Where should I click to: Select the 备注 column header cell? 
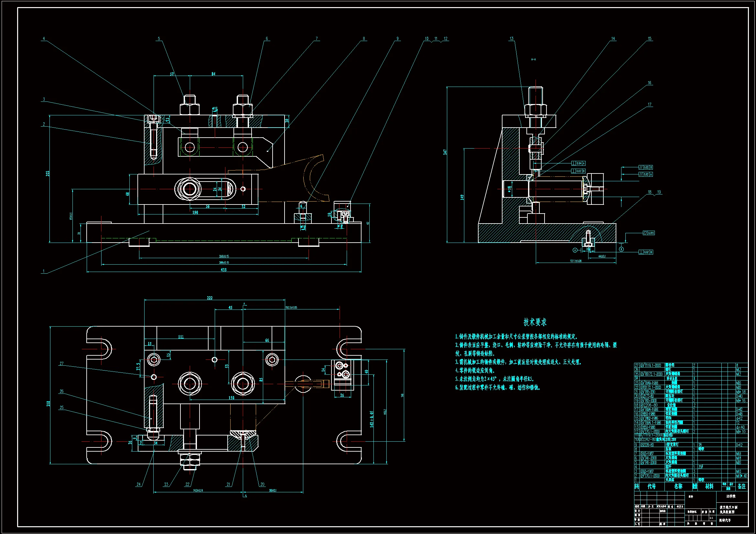click(x=741, y=486)
